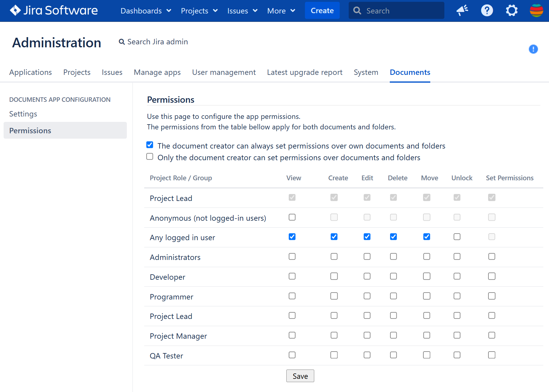Viewport: 549px width, 392px height.
Task: Enable only document creator can set permissions
Action: (150, 156)
